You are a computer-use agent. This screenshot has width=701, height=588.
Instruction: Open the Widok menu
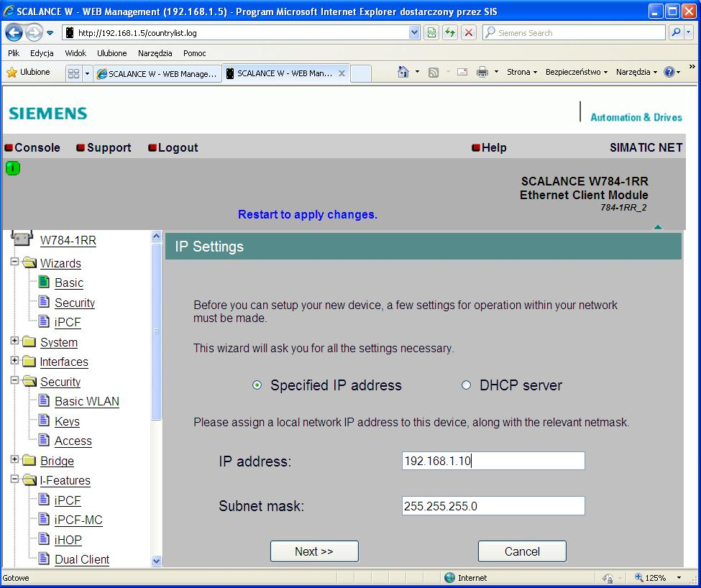(75, 53)
